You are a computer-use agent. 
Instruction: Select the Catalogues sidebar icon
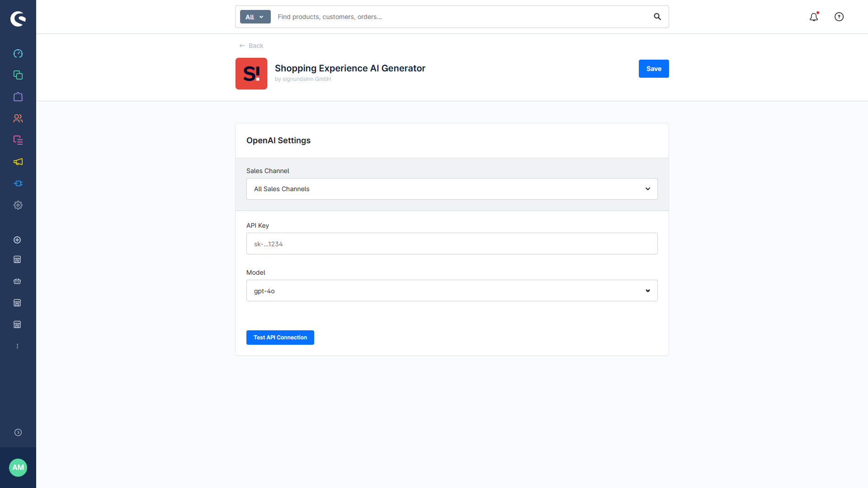coord(18,75)
